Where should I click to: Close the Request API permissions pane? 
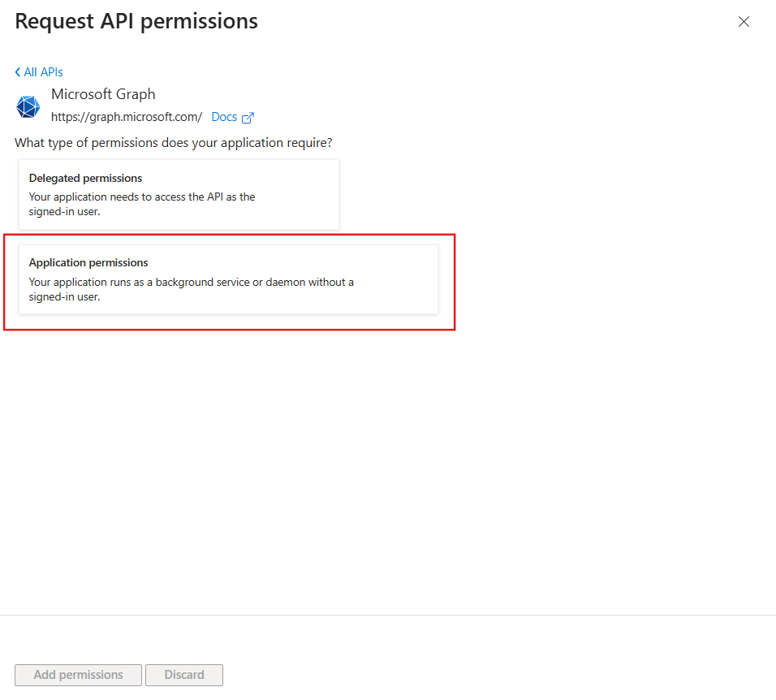tap(744, 22)
